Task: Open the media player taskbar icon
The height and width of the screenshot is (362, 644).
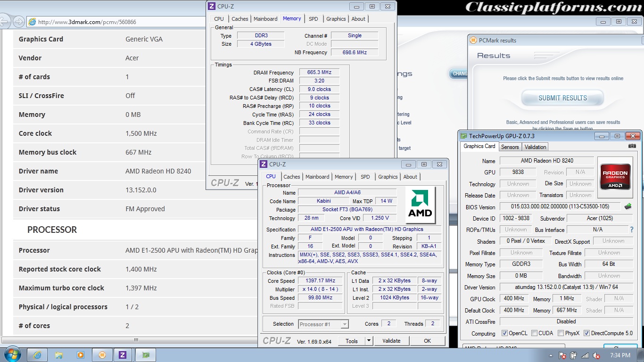Action: pos(80,355)
